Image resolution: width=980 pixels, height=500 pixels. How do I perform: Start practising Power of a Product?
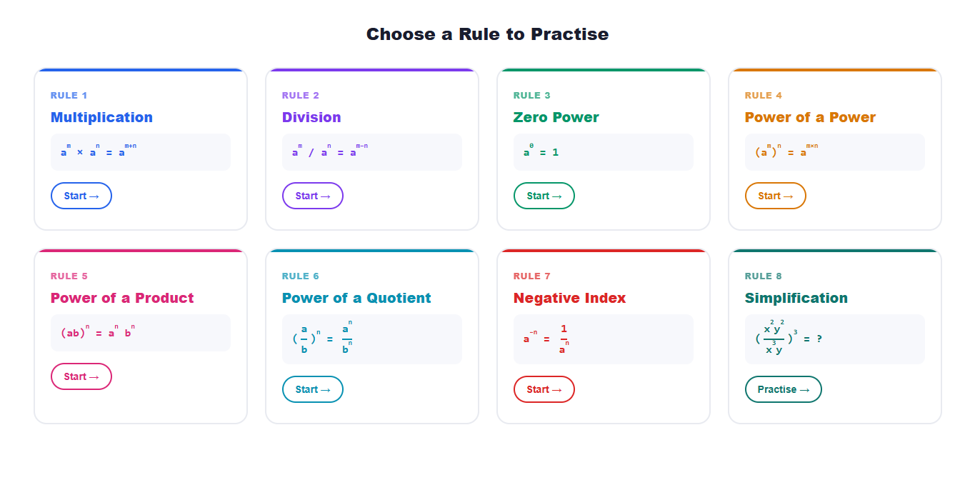click(x=81, y=376)
